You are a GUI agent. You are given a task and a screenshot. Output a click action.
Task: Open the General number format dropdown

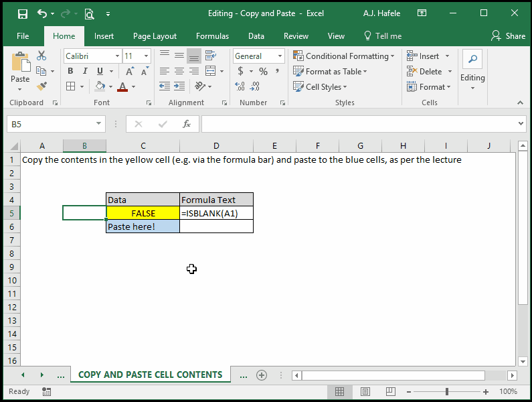(280, 56)
